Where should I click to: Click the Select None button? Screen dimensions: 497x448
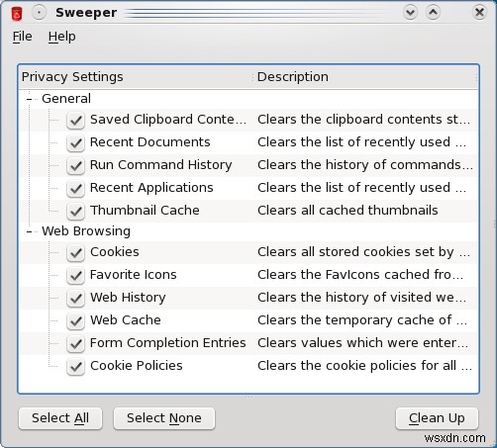164,418
